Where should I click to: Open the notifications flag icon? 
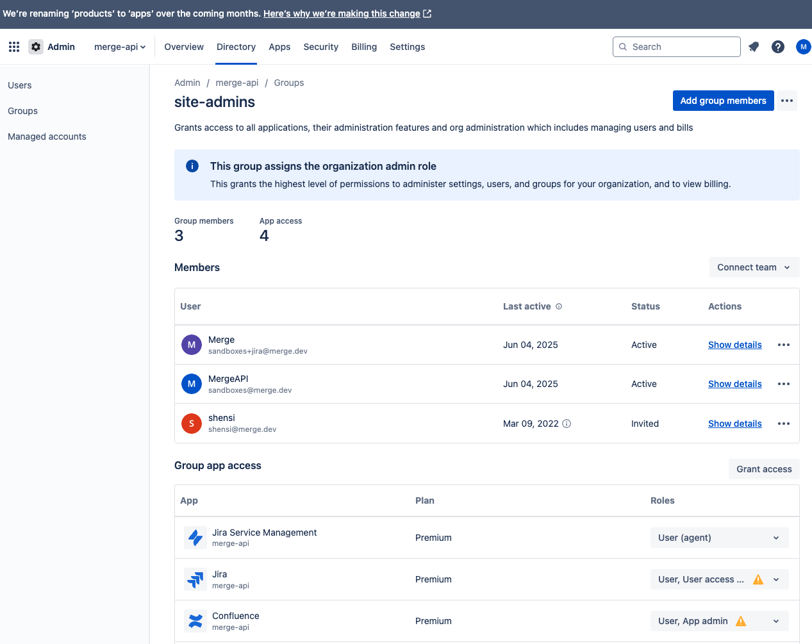[x=753, y=46]
